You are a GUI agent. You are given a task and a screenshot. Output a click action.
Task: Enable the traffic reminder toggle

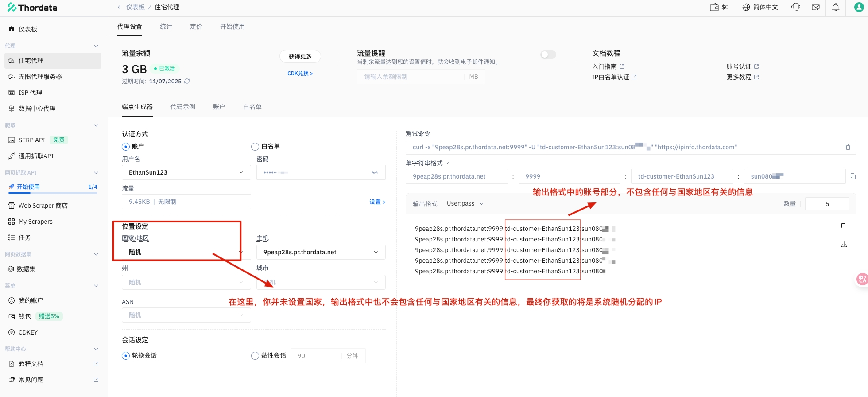548,54
